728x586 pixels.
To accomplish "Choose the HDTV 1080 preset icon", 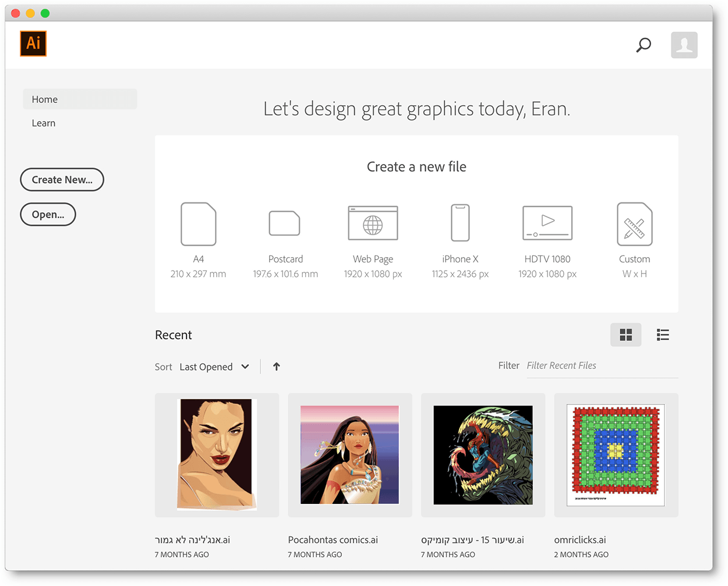I will click(547, 223).
